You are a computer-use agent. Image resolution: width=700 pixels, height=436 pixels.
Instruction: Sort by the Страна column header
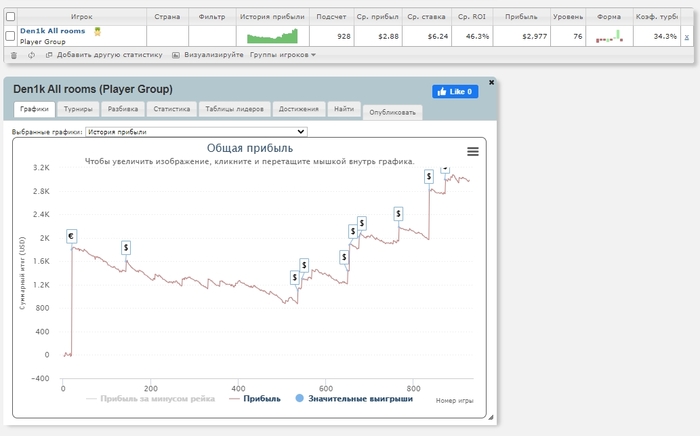[x=167, y=17]
